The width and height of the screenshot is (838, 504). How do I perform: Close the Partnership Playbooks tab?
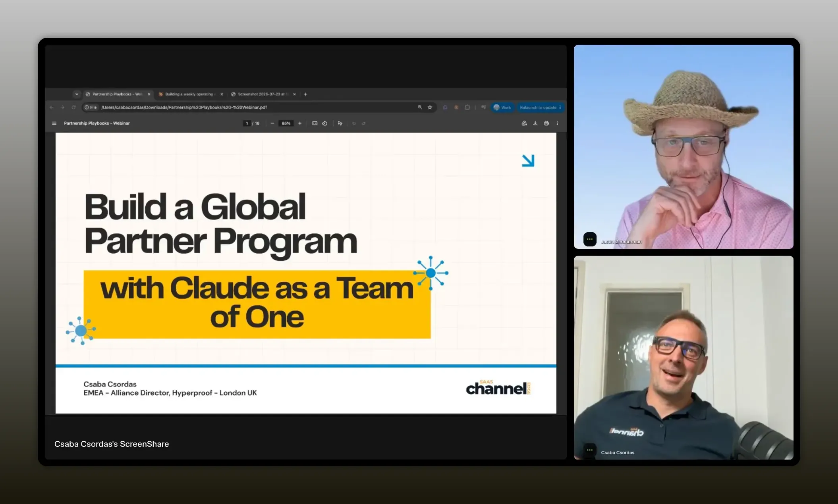pyautogui.click(x=149, y=94)
